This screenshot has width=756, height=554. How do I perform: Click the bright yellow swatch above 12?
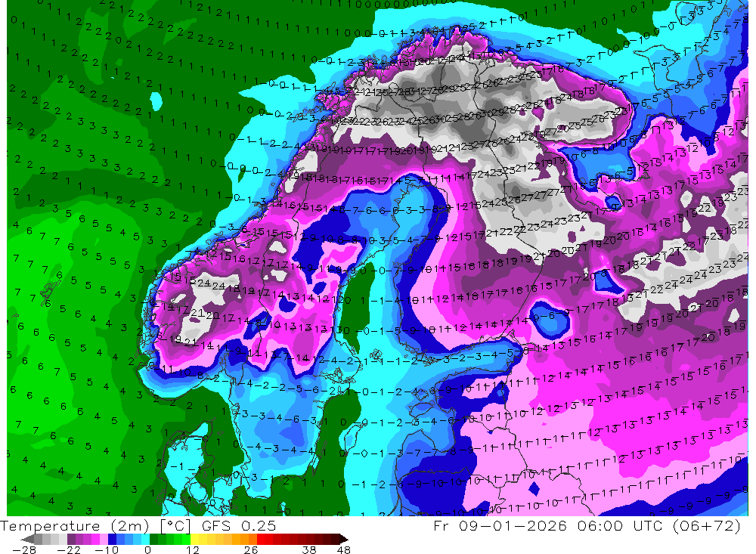(195, 539)
